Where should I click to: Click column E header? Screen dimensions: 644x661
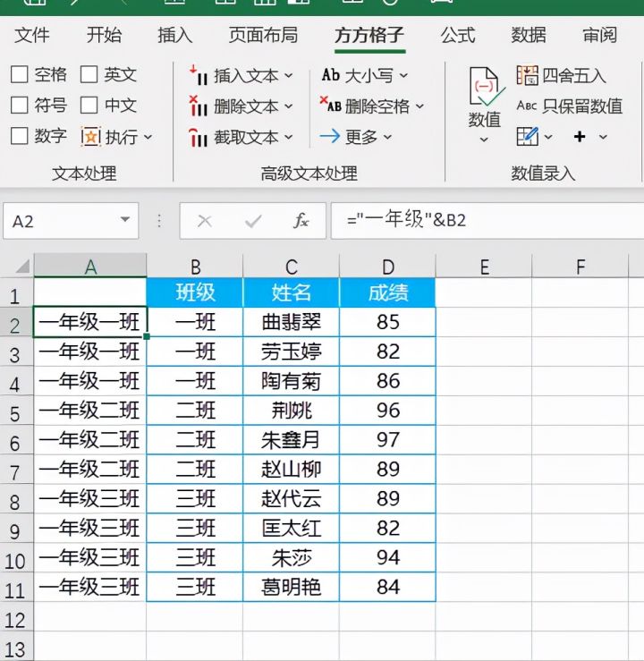click(484, 267)
